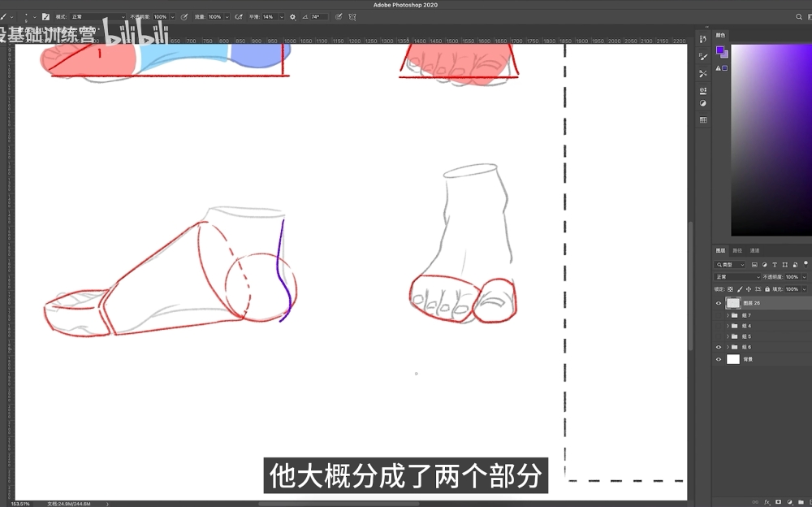Open the options bar opacity dropdown arrow
This screenshot has height=507, width=812.
pos(172,17)
